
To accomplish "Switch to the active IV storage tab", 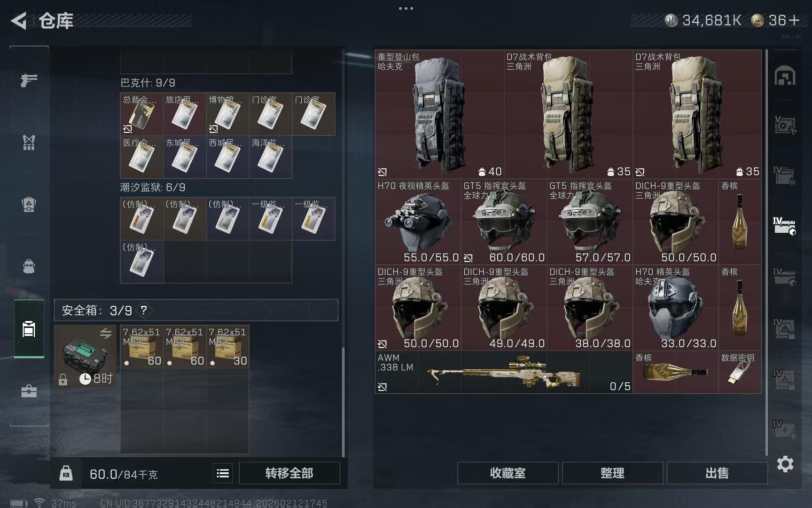I will click(x=785, y=226).
